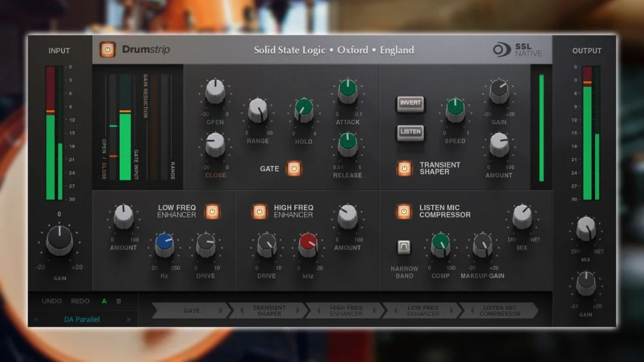This screenshot has height=362, width=644.
Task: Click the blue Hz frequency knob
Action: tap(164, 245)
